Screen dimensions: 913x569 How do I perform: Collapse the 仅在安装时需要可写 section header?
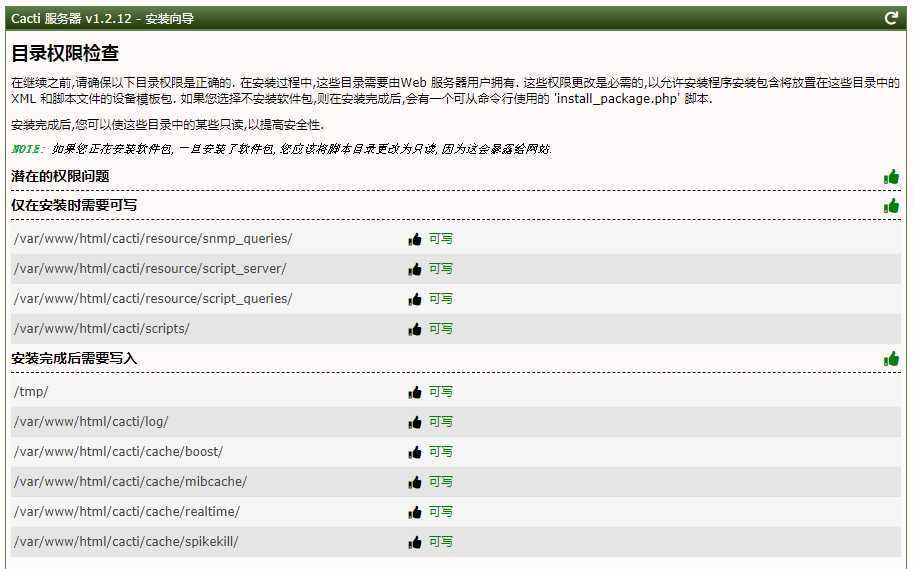coord(455,206)
